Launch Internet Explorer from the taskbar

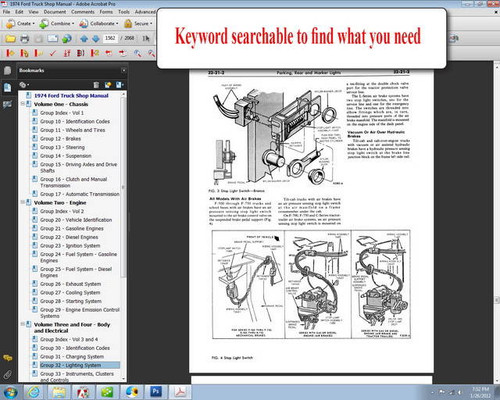pos(33,392)
